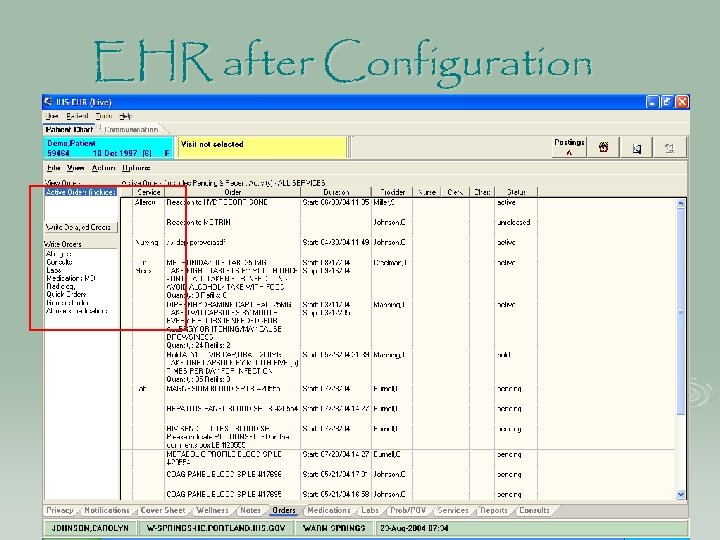Click the orders list scroll-up arrow
Image resolution: width=720 pixels, height=540 pixels.
point(681,203)
